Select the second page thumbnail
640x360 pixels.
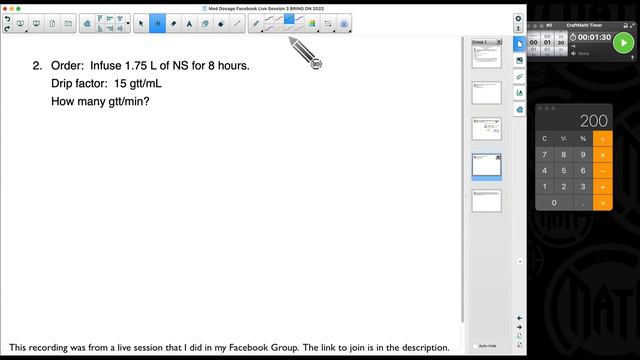pyautogui.click(x=487, y=93)
